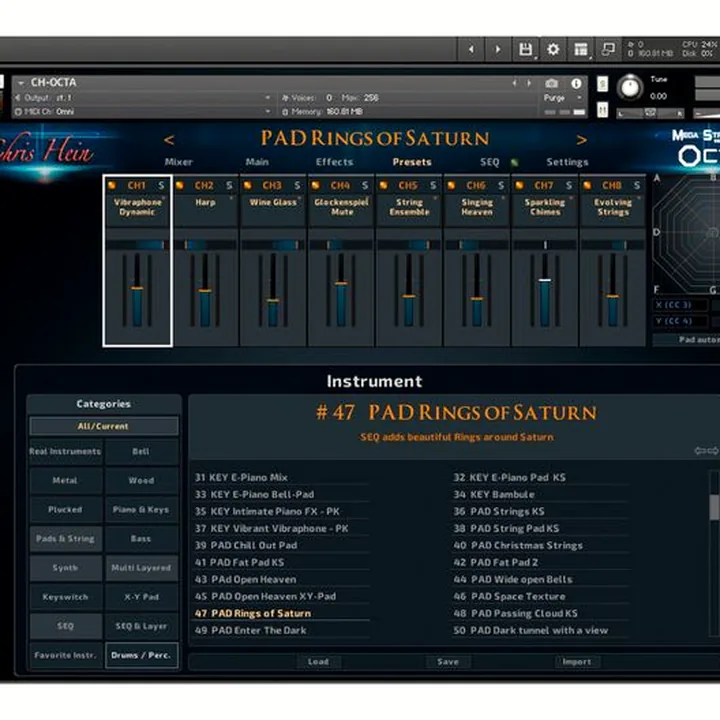Select the Bell category

click(141, 451)
